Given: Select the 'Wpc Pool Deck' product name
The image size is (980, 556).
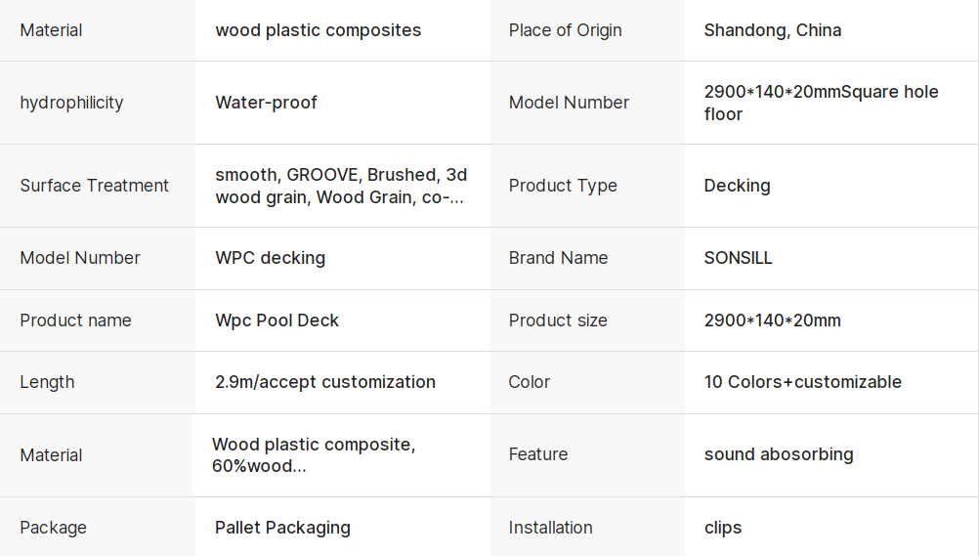Looking at the screenshot, I should click(x=277, y=321).
